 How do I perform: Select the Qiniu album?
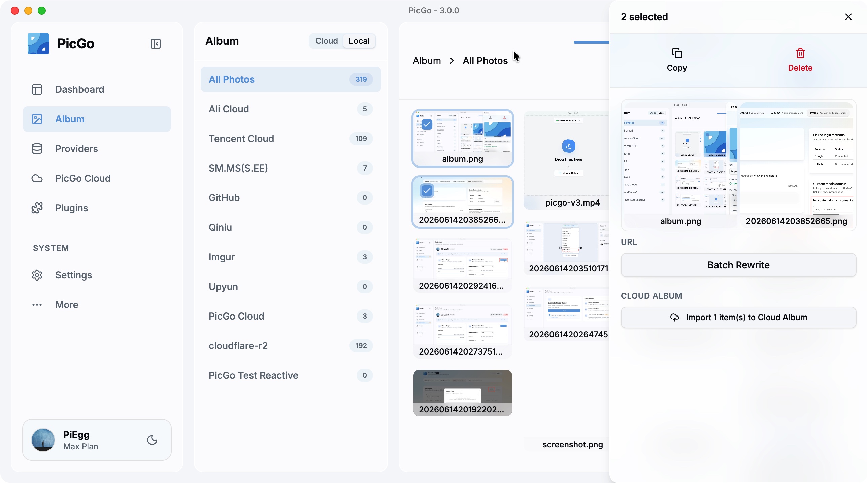[x=291, y=227]
